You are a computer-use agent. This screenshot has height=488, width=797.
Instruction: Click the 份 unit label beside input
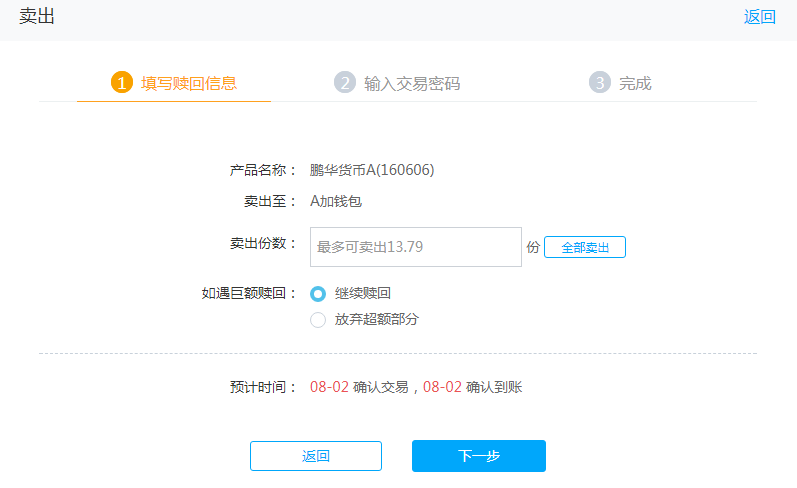(533, 247)
